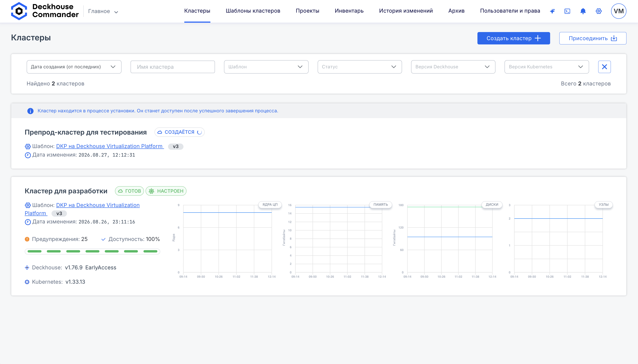Open the Статус filter dropdown
The width and height of the screenshot is (638, 364).
(360, 67)
